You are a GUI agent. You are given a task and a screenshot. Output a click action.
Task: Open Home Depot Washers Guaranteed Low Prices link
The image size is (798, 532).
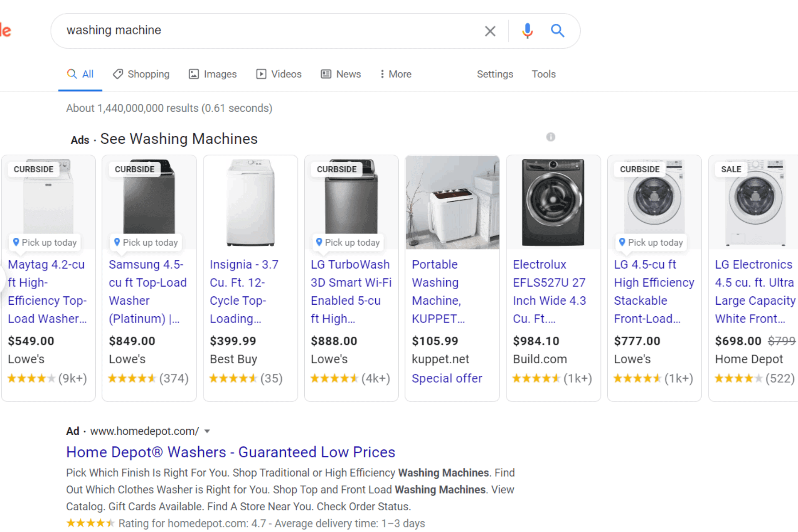(231, 452)
